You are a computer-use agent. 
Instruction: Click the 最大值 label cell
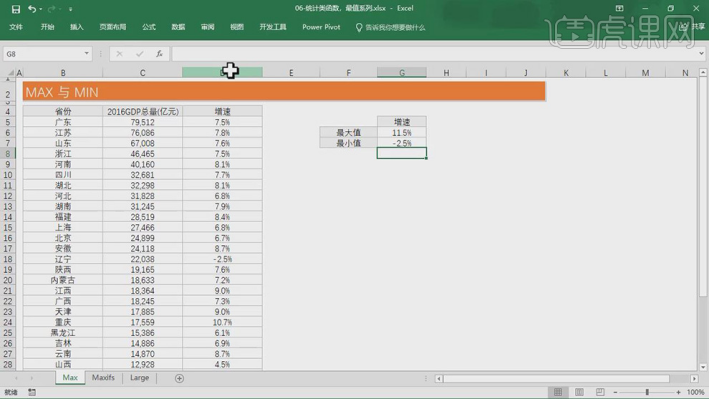348,133
